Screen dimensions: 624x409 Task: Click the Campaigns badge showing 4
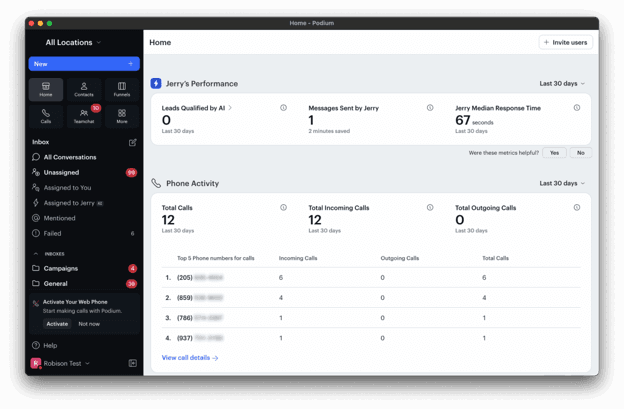[133, 269]
